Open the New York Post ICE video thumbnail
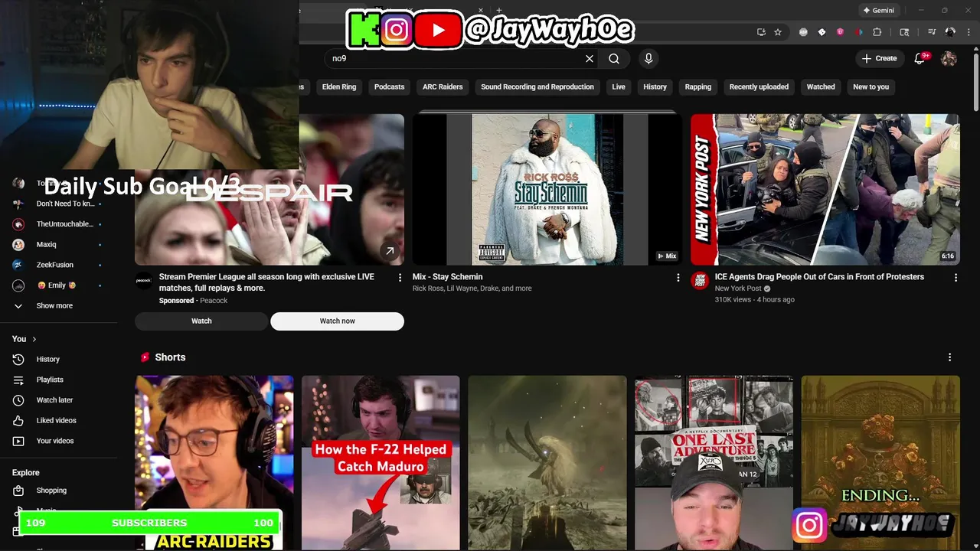Viewport: 980px width, 551px height. click(825, 190)
